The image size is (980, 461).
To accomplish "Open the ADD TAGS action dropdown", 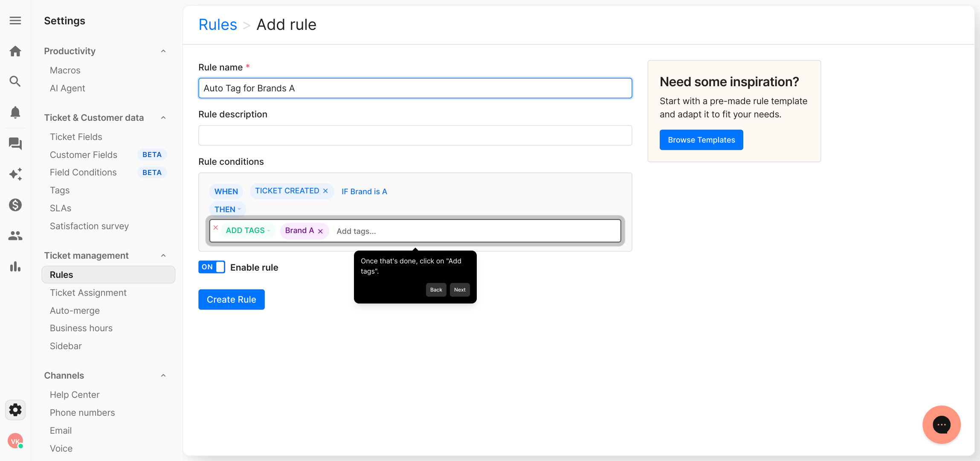I will click(x=248, y=230).
